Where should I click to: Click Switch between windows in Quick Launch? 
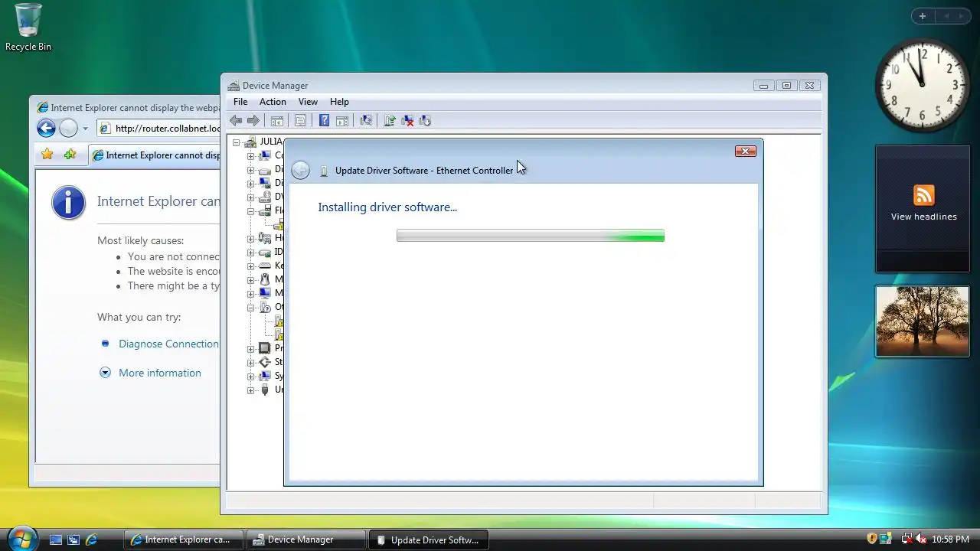coord(73,540)
